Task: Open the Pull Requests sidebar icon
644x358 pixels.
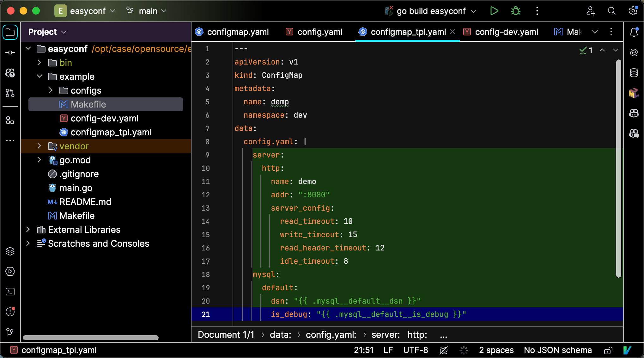Action: [10, 93]
